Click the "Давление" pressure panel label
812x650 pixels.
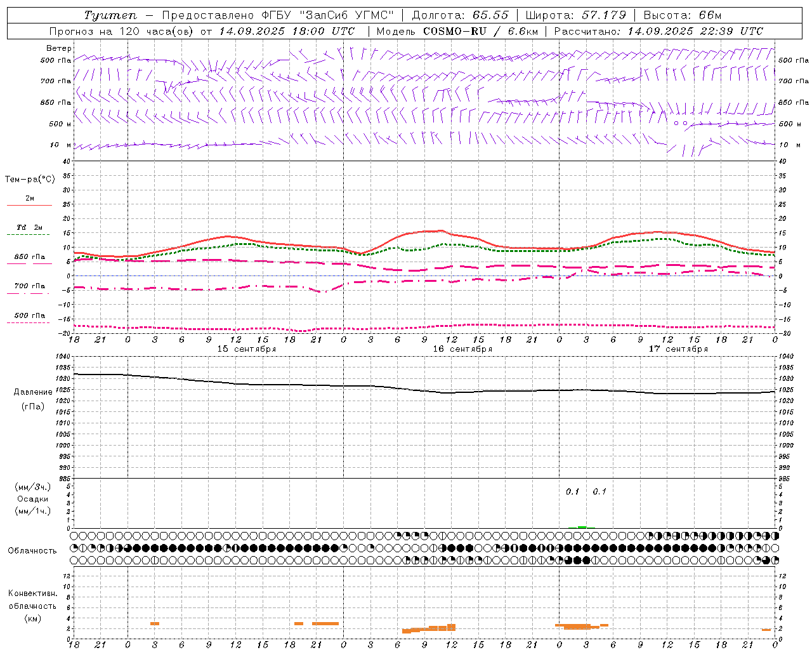(33, 392)
